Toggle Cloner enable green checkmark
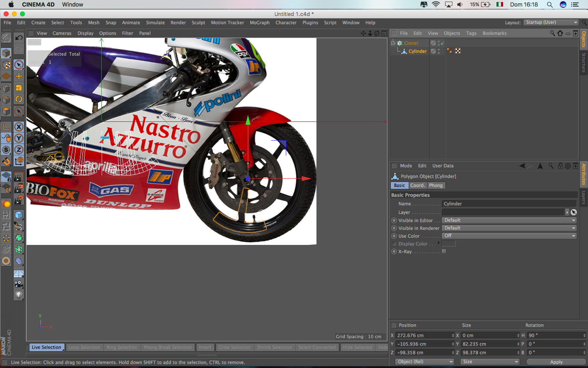 click(x=442, y=43)
